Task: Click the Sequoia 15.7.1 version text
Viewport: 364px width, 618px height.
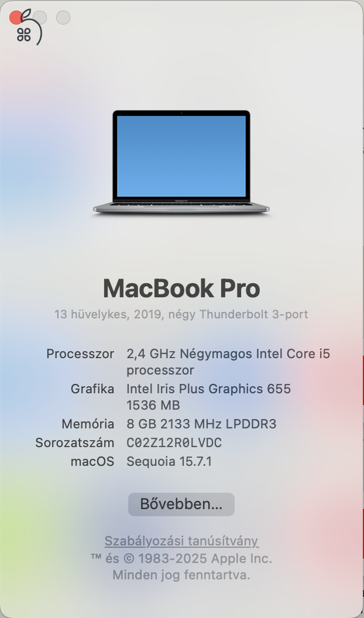Action: coord(169,461)
